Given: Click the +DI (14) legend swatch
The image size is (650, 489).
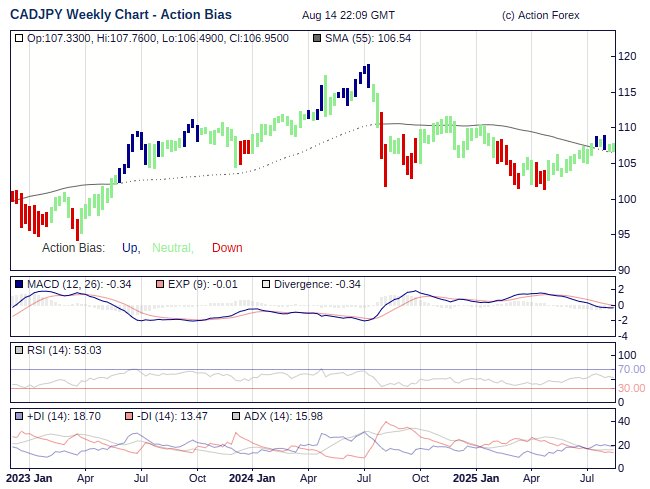Looking at the screenshot, I should coord(19,416).
